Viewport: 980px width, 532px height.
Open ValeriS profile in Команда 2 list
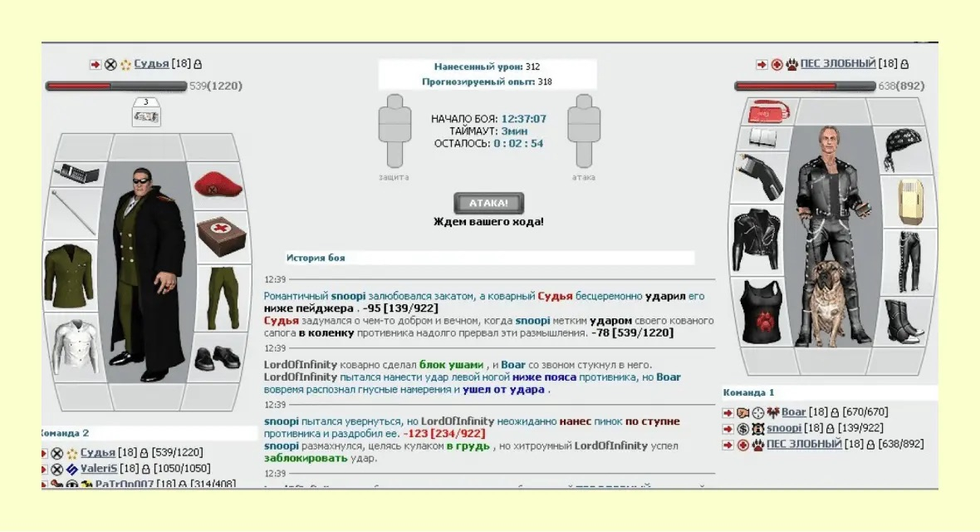pyautogui.click(x=99, y=468)
